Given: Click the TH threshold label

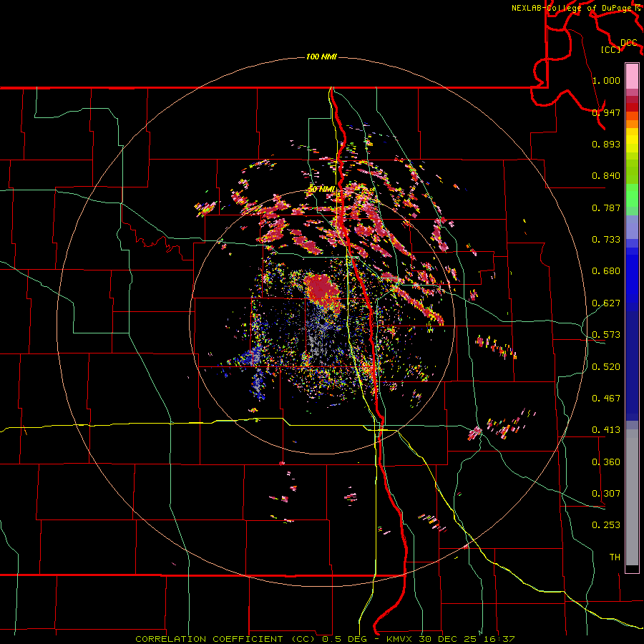Looking at the screenshot, I should (615, 557).
